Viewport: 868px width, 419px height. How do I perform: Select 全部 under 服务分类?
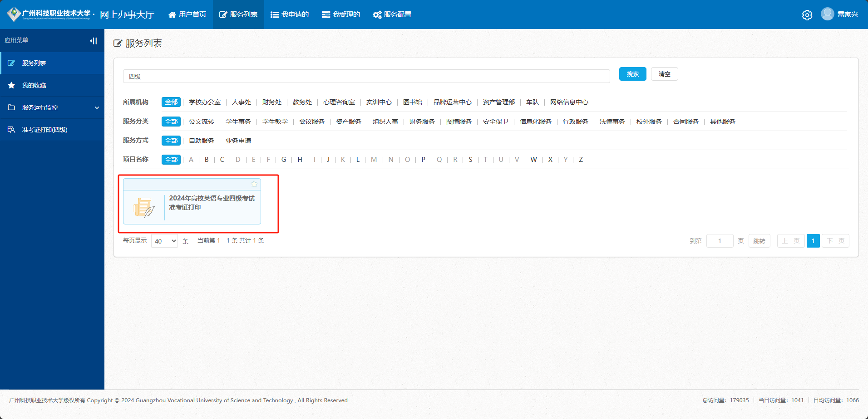coord(171,122)
